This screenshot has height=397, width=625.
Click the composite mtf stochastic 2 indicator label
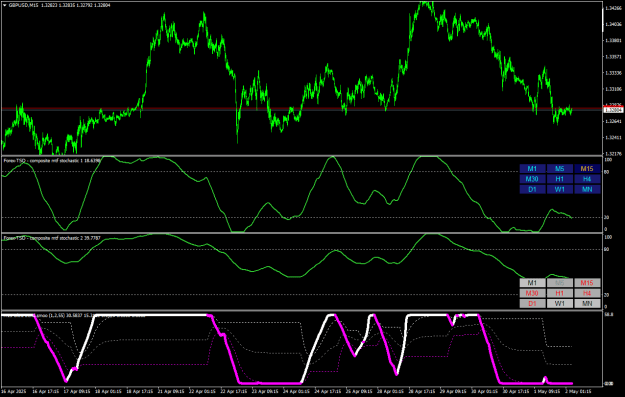(x=52, y=238)
